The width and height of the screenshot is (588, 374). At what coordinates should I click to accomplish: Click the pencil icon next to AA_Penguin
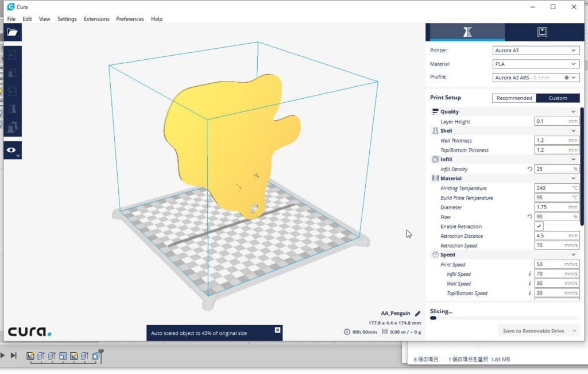pos(418,314)
